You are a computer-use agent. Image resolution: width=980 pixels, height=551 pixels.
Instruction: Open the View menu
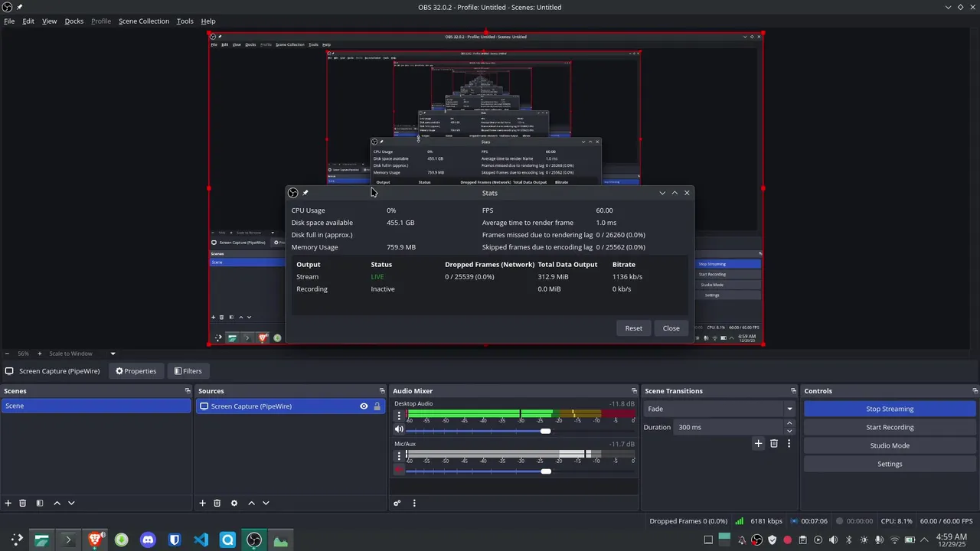[50, 21]
